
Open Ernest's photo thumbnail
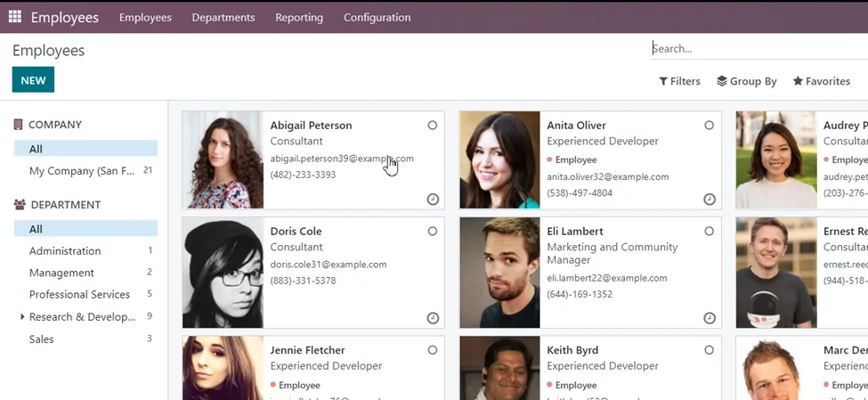coord(776,273)
